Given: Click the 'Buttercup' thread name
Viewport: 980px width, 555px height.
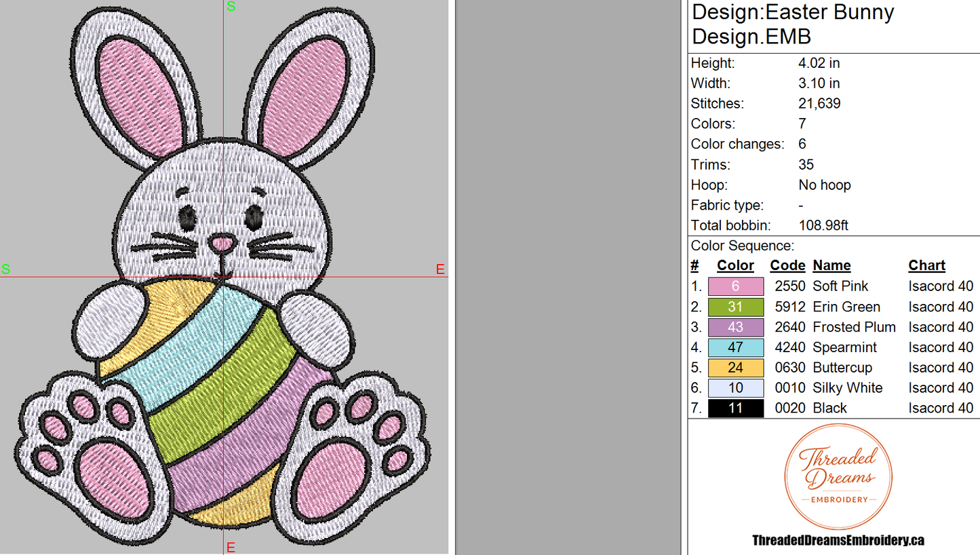Looking at the screenshot, I should (844, 368).
